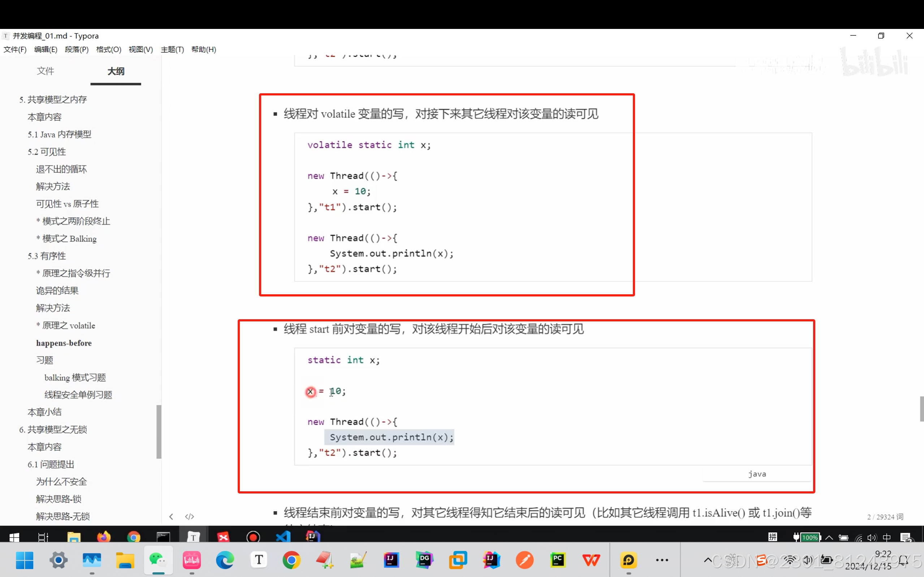This screenshot has width=924, height=577.
Task: Go to outline item 解决思路-锁
Action: click(x=59, y=499)
